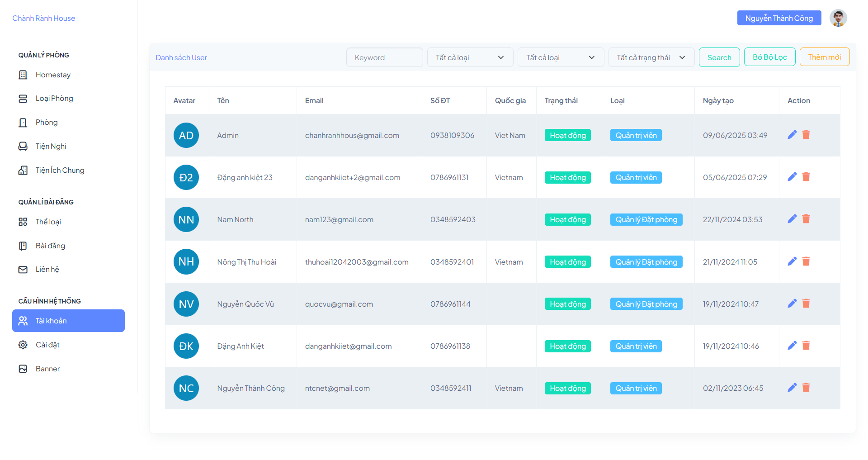Click edit pencil for Đặng anh kiệt 23

pos(792,177)
